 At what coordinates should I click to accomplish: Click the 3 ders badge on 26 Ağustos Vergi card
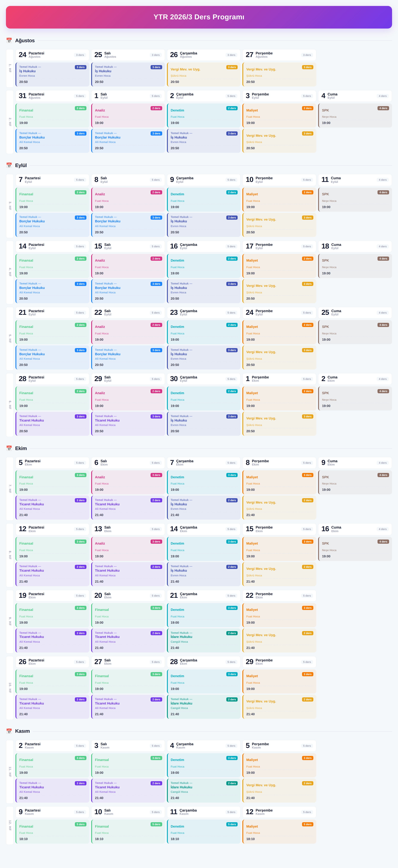[x=232, y=67]
